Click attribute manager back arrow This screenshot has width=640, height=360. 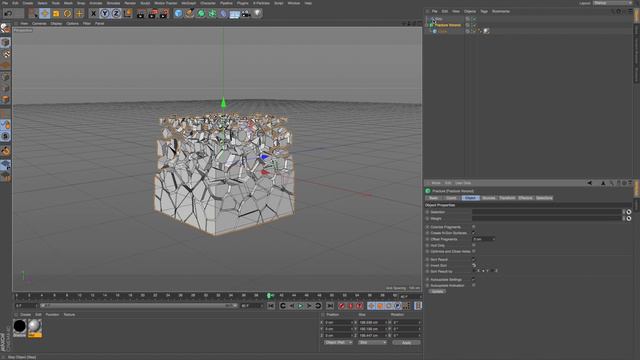click(x=590, y=183)
